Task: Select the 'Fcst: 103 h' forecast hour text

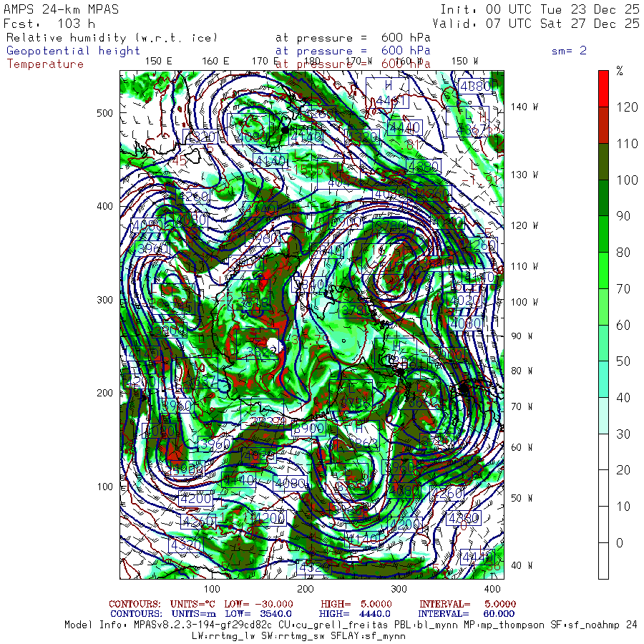Action: pyautogui.click(x=49, y=24)
